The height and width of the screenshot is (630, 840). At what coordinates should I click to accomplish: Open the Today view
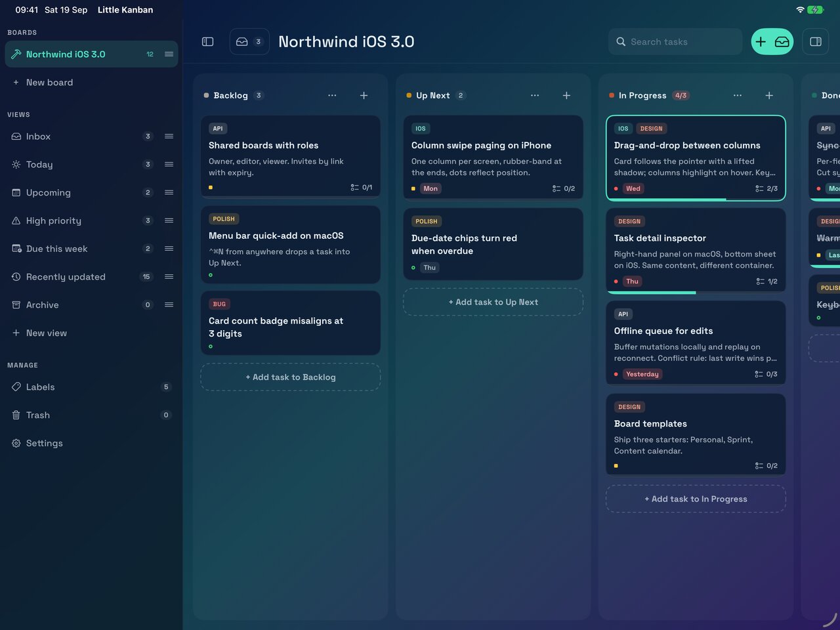[91, 165]
